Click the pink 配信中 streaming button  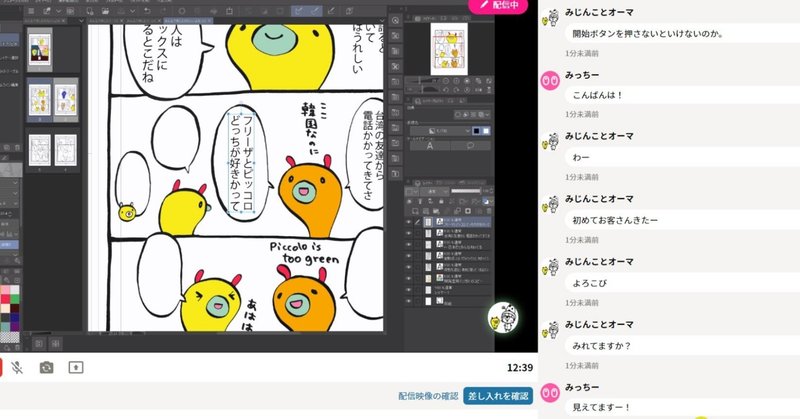pyautogui.click(x=498, y=5)
